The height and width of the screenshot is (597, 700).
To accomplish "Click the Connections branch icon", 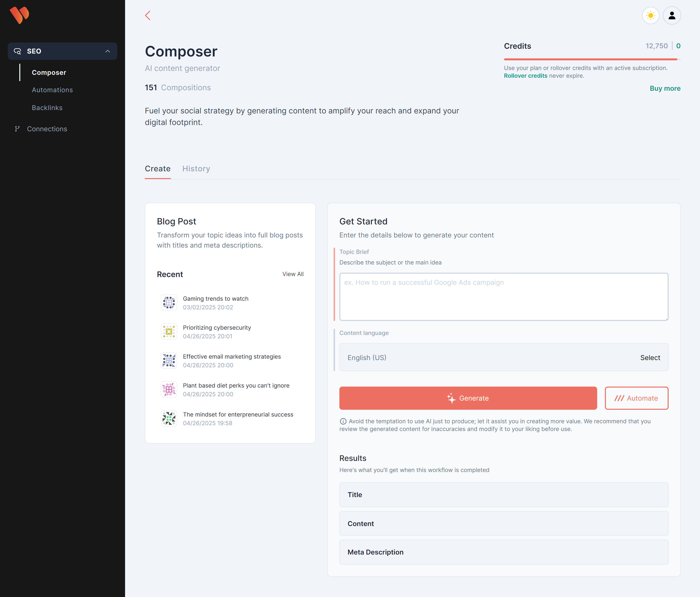I will click(17, 129).
